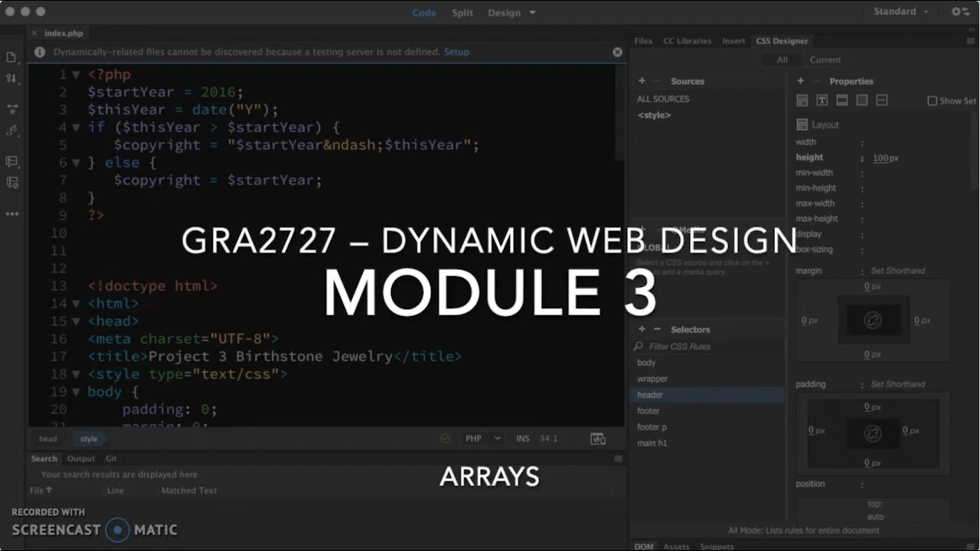The image size is (980, 551).
Task: Collapse the code fold arrow on line 19
Action: 76,392
